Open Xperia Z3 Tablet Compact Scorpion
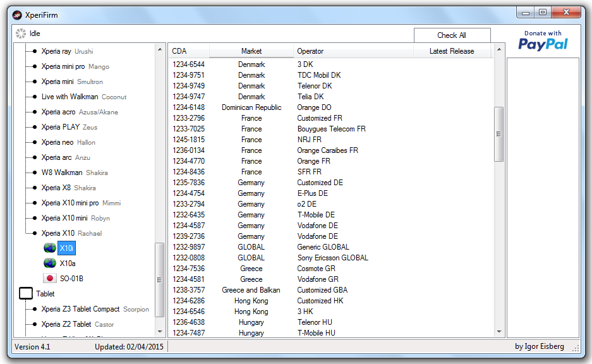The width and height of the screenshot is (592, 364). (95, 309)
